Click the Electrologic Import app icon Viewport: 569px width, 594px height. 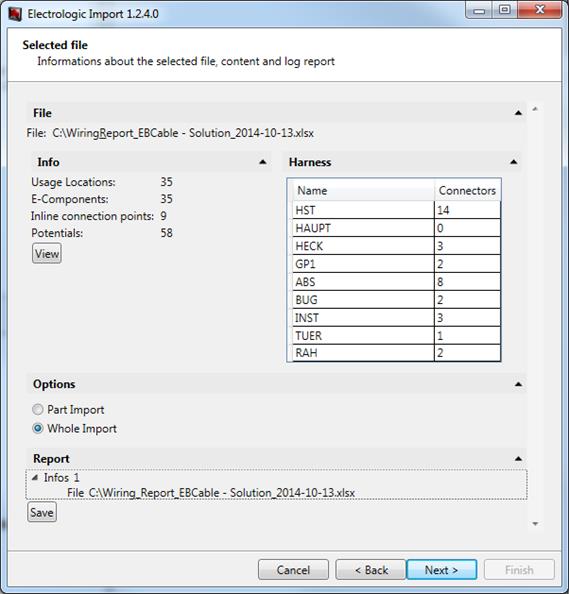[x=14, y=14]
